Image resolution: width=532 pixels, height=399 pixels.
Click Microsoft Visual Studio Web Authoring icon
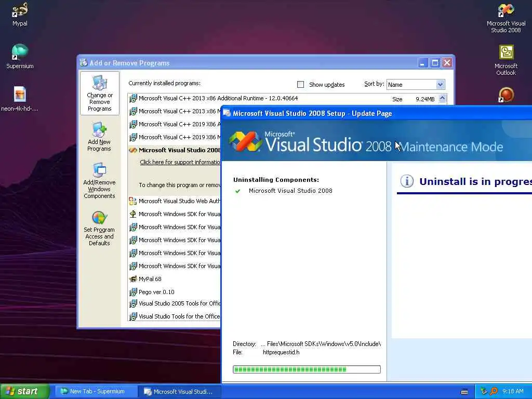pyautogui.click(x=133, y=201)
